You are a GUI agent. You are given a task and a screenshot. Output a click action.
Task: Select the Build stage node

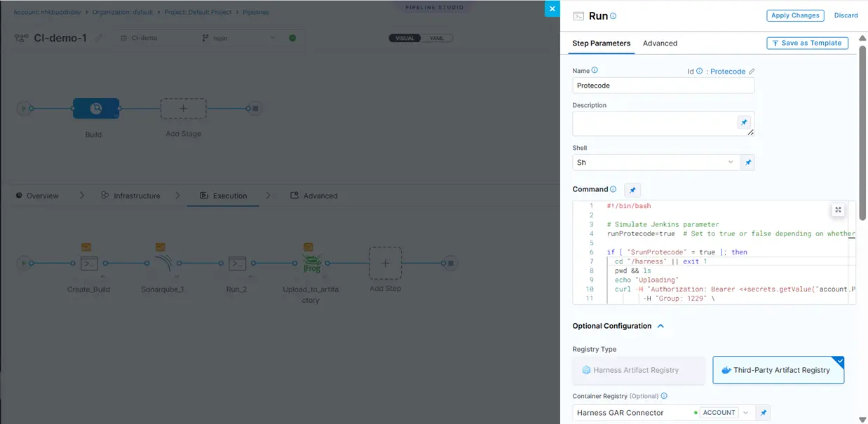click(96, 109)
